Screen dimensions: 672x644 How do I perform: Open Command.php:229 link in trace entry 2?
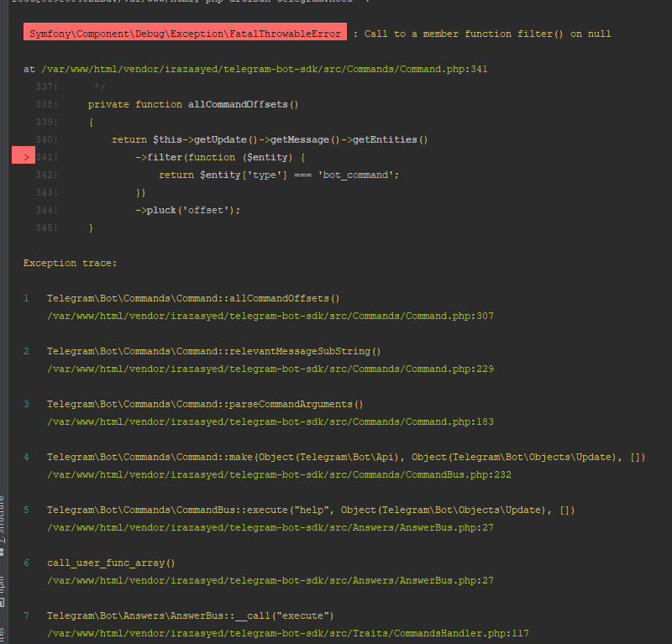point(269,369)
